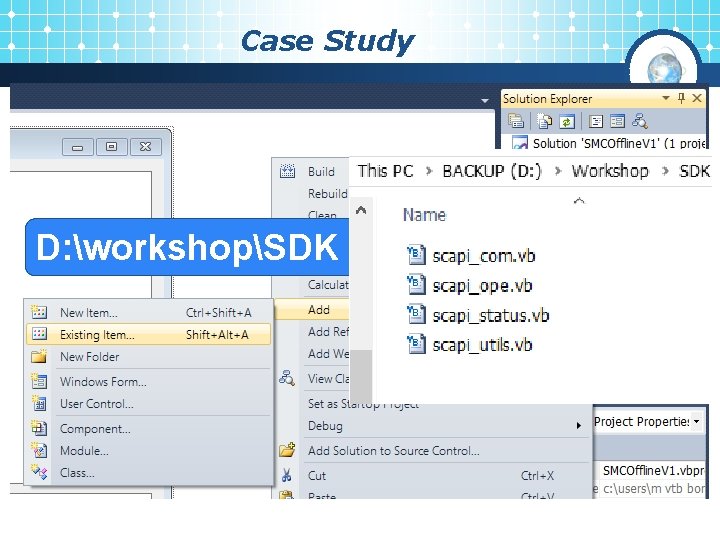Image resolution: width=720 pixels, height=540 pixels.
Task: Choose Existing Item... from the Add submenu
Action: point(148,335)
